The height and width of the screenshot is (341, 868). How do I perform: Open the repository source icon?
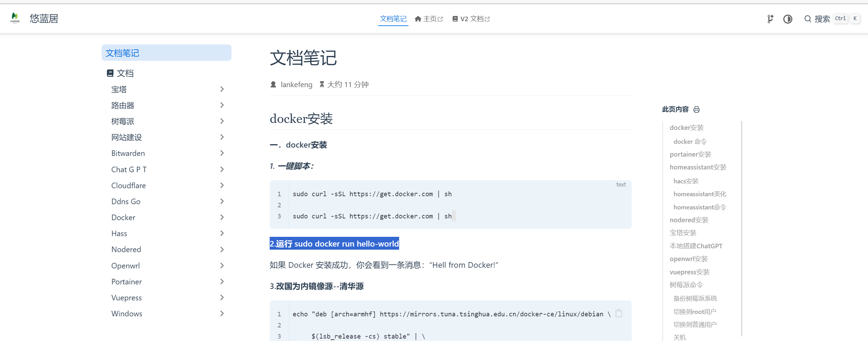pos(770,19)
